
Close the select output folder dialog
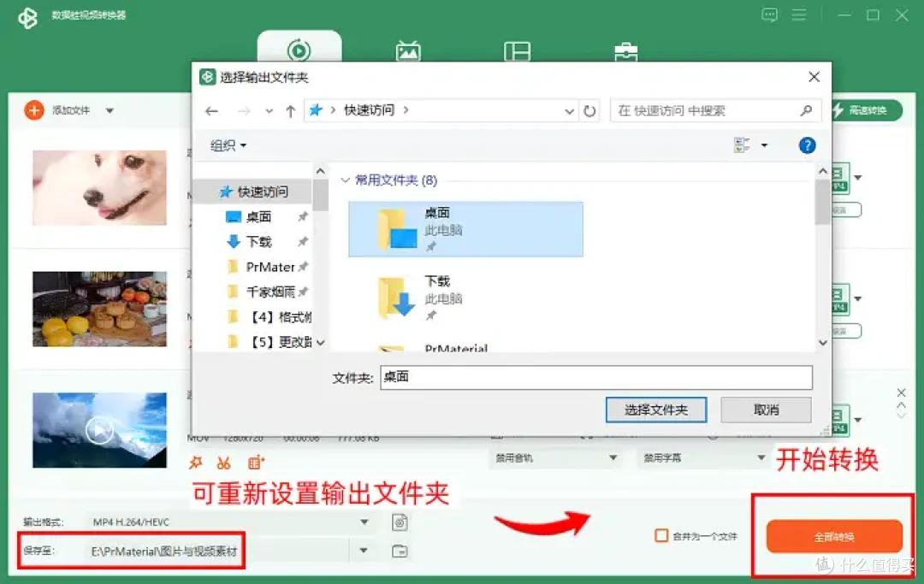pyautogui.click(x=814, y=77)
